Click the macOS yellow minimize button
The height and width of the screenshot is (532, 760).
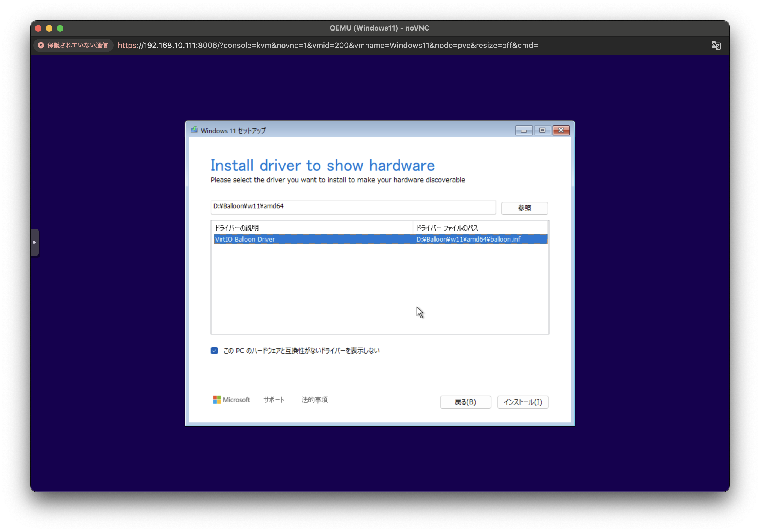(x=49, y=28)
